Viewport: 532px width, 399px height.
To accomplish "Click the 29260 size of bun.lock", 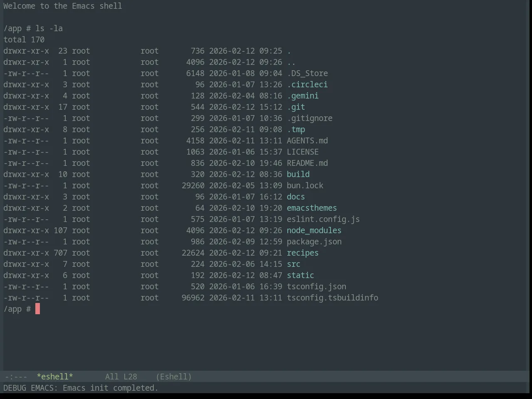I will point(193,185).
